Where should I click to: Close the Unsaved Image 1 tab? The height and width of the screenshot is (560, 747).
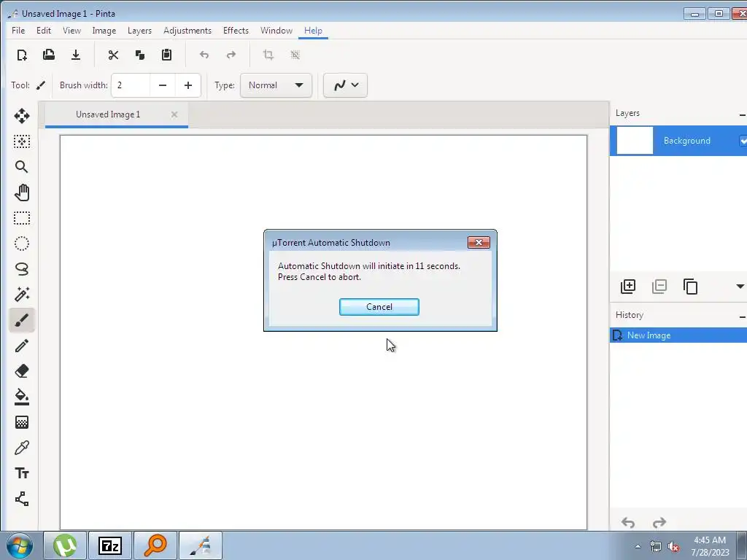tap(174, 114)
